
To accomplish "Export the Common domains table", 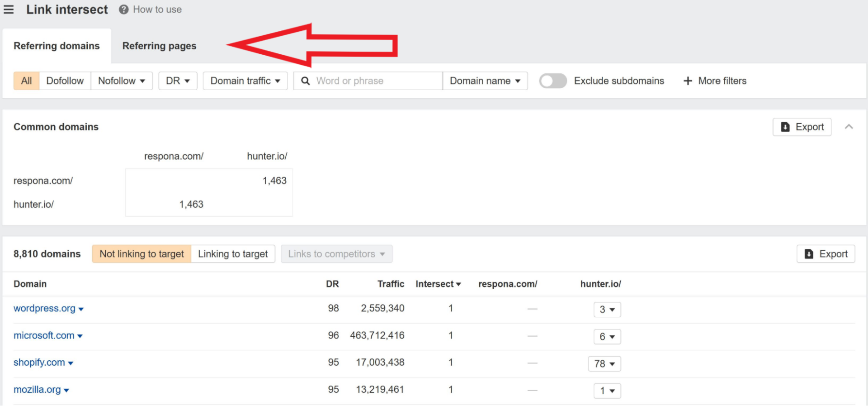I will click(x=802, y=127).
